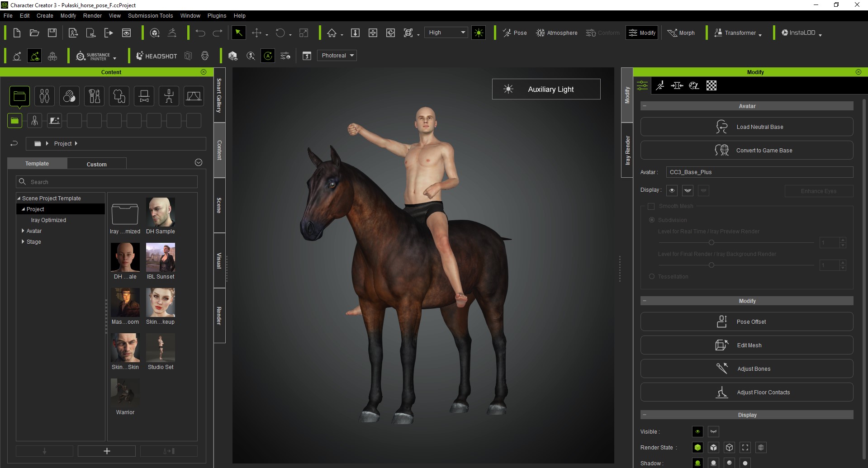Viewport: 868px width, 468px height.
Task: Collapse the Scene Project Template tree node
Action: pos(19,198)
